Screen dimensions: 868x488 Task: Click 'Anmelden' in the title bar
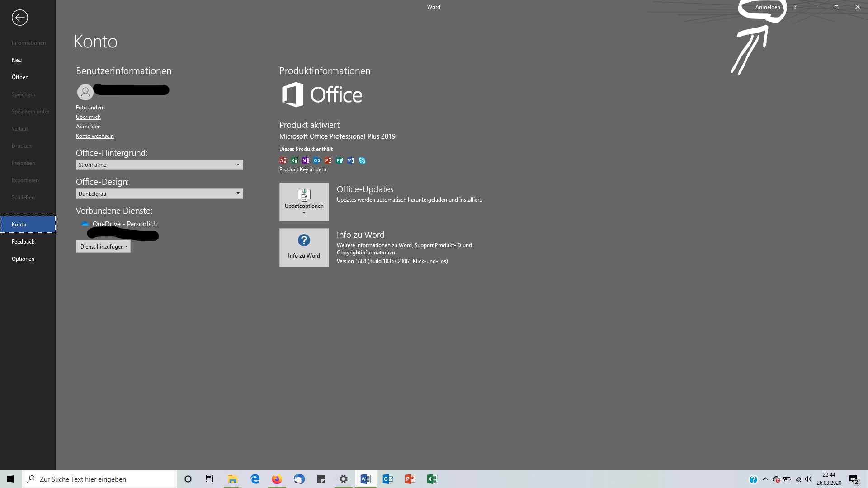click(768, 7)
